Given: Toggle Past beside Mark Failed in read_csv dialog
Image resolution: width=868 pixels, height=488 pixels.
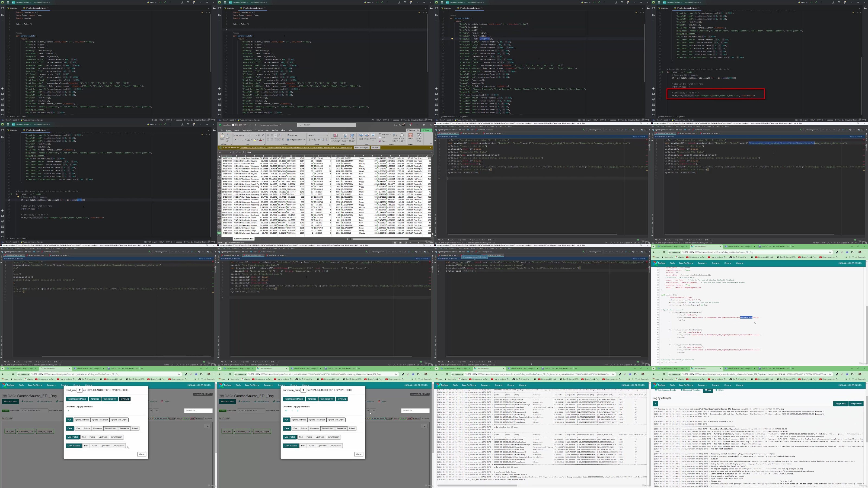Looking at the screenshot, I should [x=84, y=437].
